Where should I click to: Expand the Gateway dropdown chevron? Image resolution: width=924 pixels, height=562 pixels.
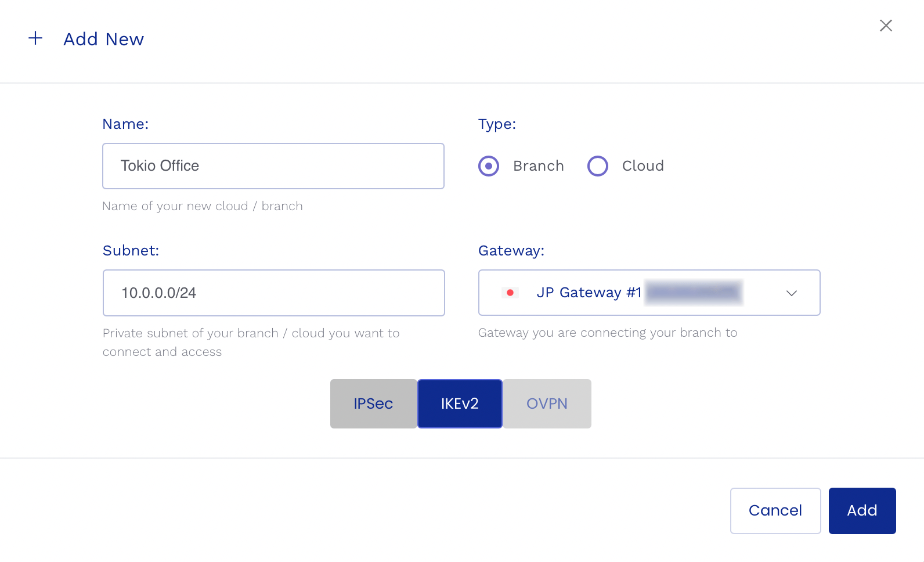[x=793, y=293]
